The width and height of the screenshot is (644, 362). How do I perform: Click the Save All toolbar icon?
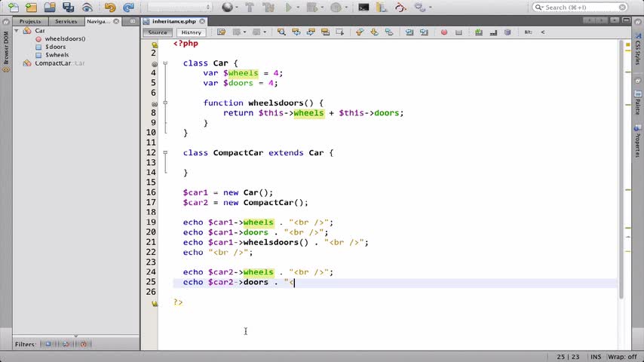coord(68,7)
